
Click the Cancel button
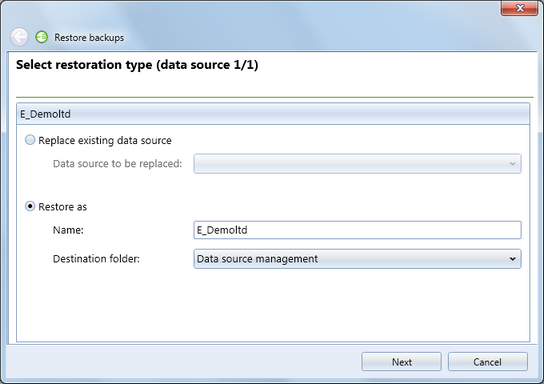488,362
